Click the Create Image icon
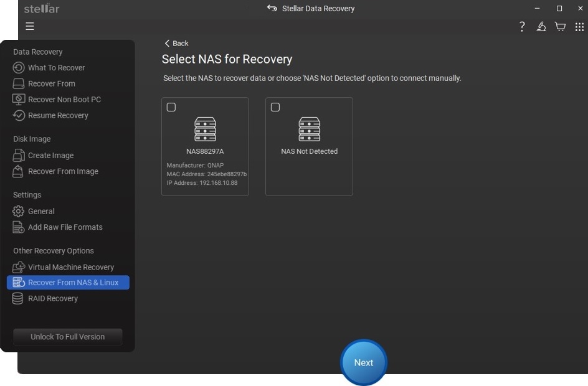588x386 pixels. 19,155
